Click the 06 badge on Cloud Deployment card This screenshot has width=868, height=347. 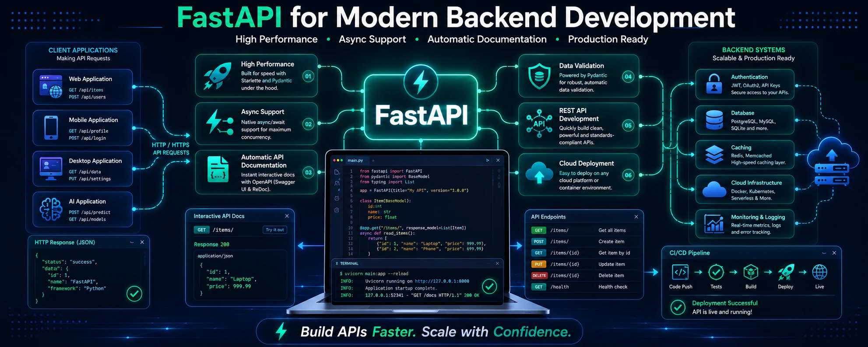tap(628, 175)
